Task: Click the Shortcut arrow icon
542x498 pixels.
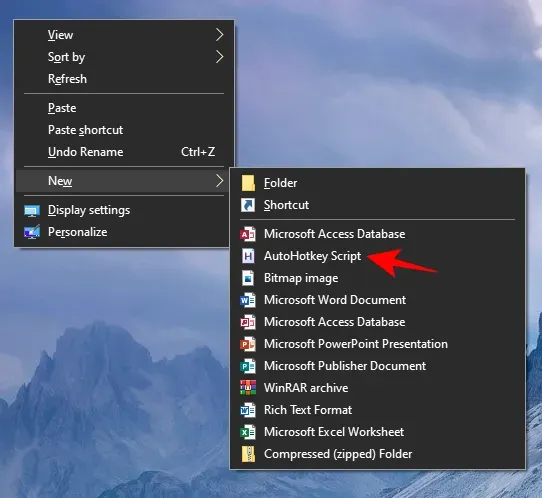Action: (x=248, y=205)
